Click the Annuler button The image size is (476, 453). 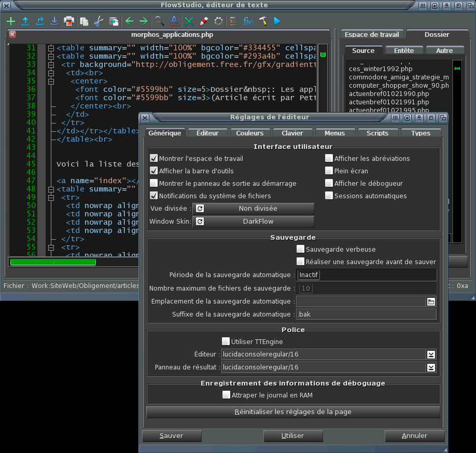click(x=415, y=436)
